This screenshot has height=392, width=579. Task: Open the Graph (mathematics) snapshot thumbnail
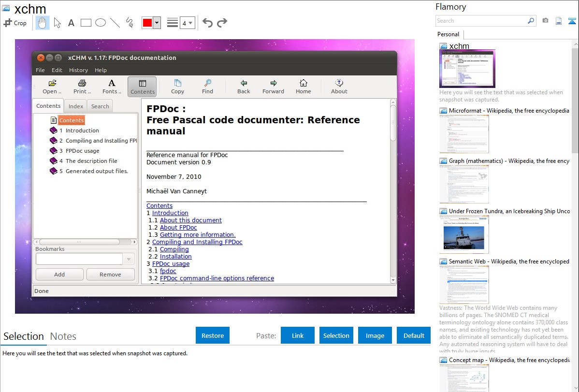coord(464,184)
